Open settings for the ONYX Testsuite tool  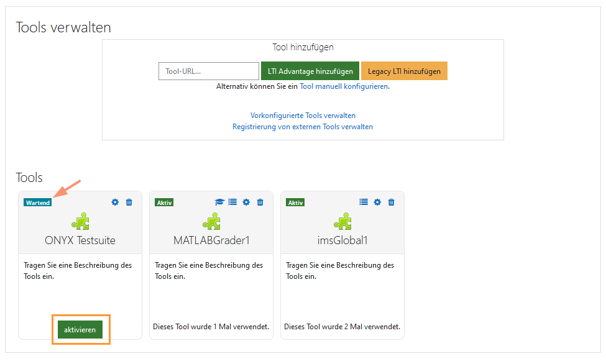pos(115,202)
